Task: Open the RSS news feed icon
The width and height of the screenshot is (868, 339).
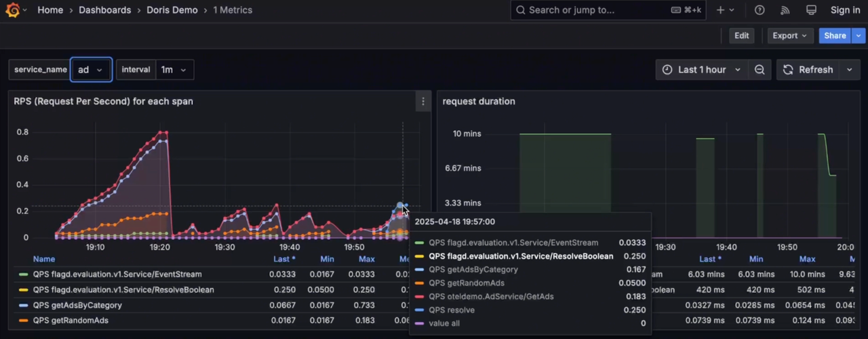Action: click(785, 10)
